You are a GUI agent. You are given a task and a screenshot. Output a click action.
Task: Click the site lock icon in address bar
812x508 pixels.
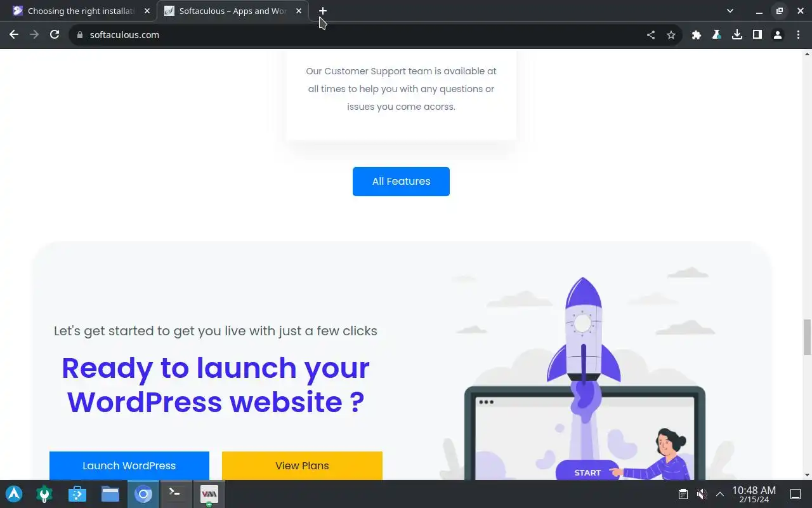coord(80,35)
